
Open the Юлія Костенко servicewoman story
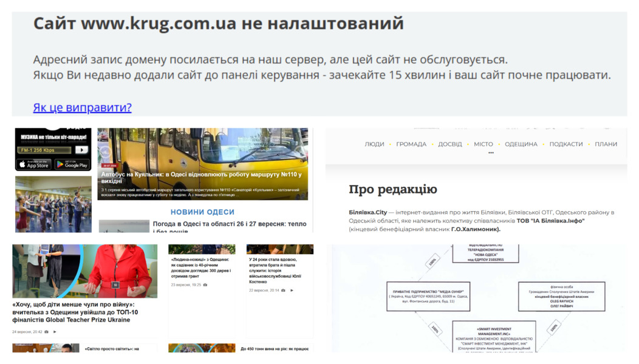(x=275, y=271)
